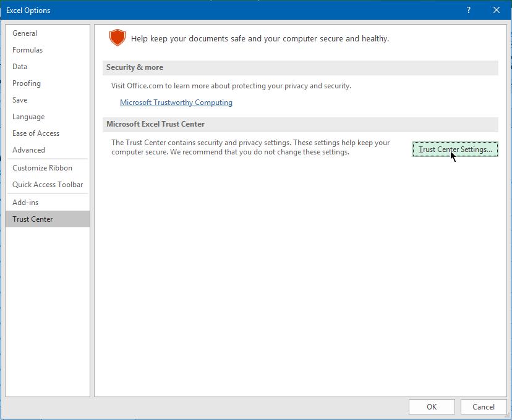Select Formulas in the options sidebar
Viewport: 512px width, 420px height.
(x=48, y=50)
